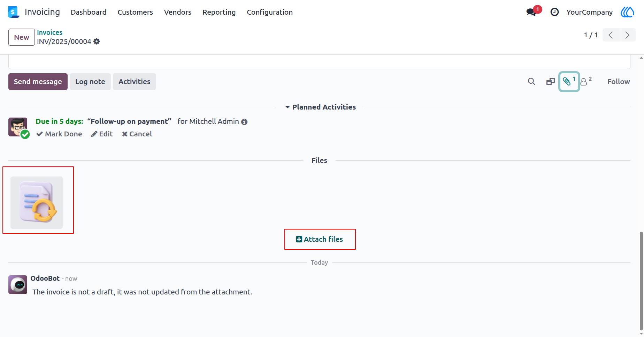Search messages with magnifier icon
Viewport: 644px width, 337px height.
coord(531,82)
